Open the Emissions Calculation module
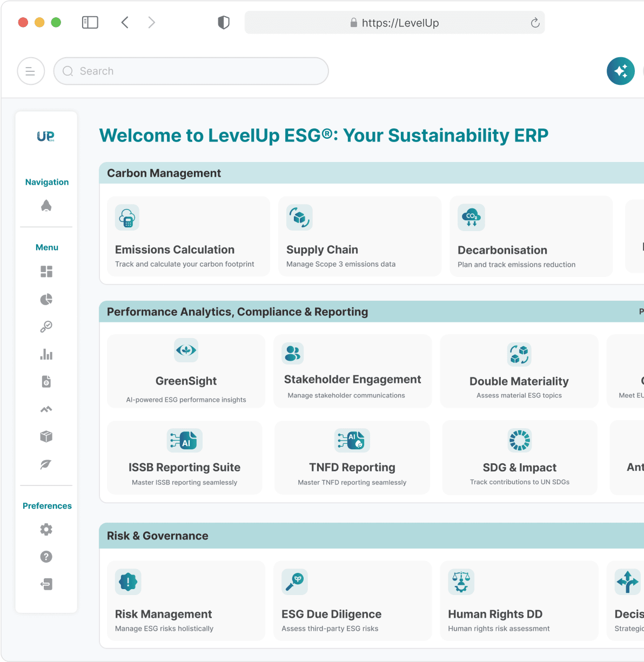644x662 pixels. (x=189, y=237)
